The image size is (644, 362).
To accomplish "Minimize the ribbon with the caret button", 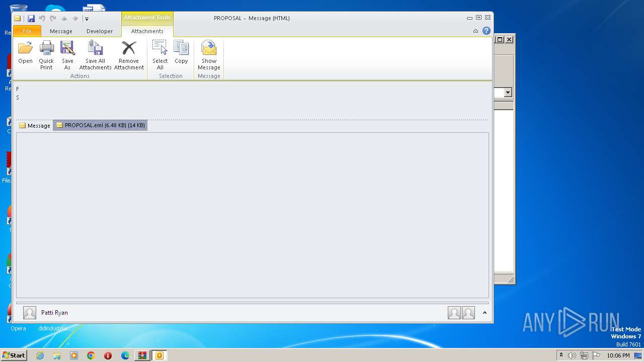I will coord(475,31).
